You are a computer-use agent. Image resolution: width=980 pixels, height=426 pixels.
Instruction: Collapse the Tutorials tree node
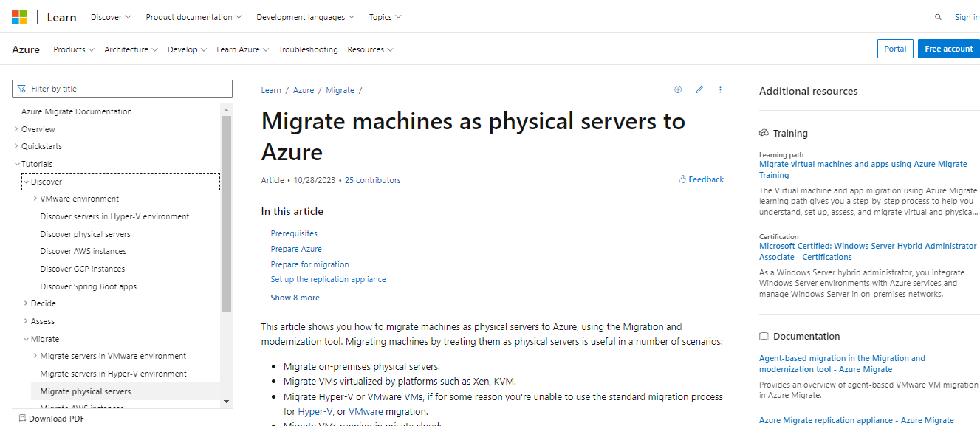[x=17, y=164]
